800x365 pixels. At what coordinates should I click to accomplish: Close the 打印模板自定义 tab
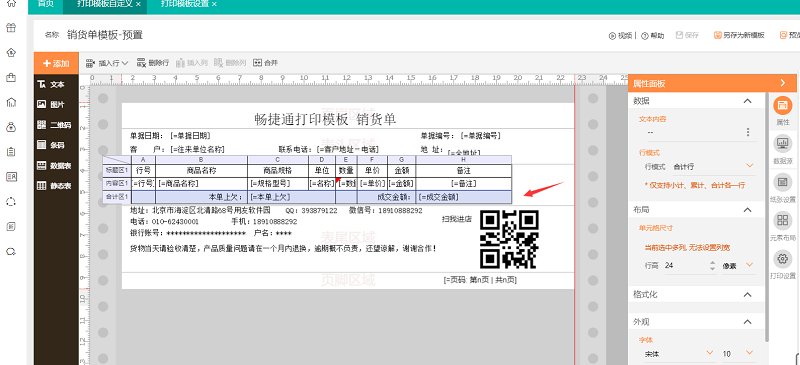click(138, 4)
